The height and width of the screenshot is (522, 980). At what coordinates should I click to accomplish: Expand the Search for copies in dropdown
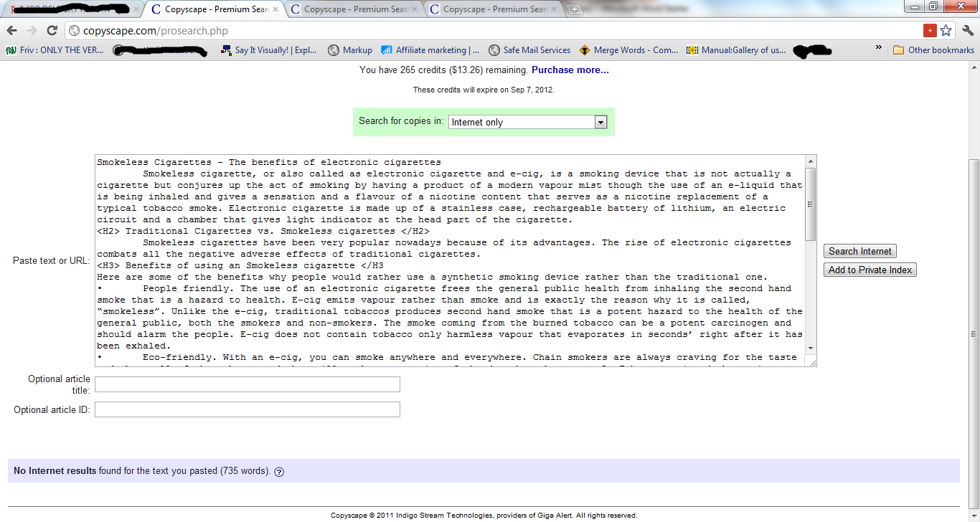(x=528, y=122)
